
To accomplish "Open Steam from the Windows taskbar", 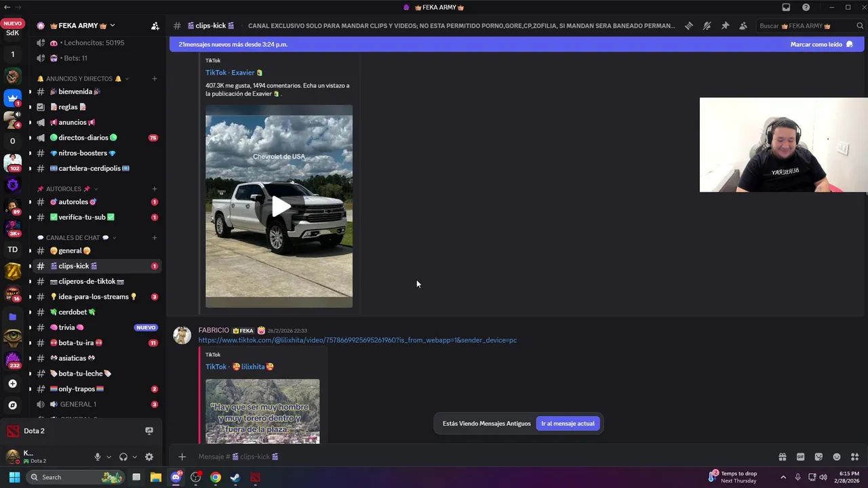I will 235,477.
